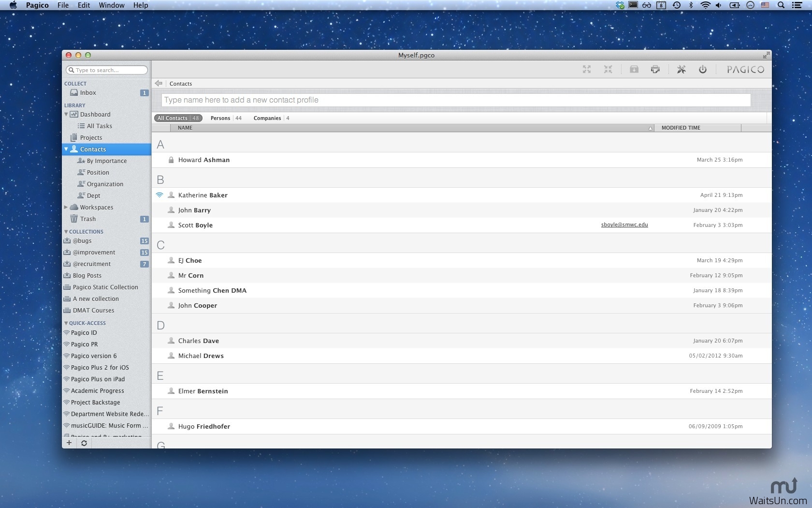Viewport: 812px width, 508px height.
Task: Click the archive box toolbar icon
Action: pyautogui.click(x=634, y=70)
